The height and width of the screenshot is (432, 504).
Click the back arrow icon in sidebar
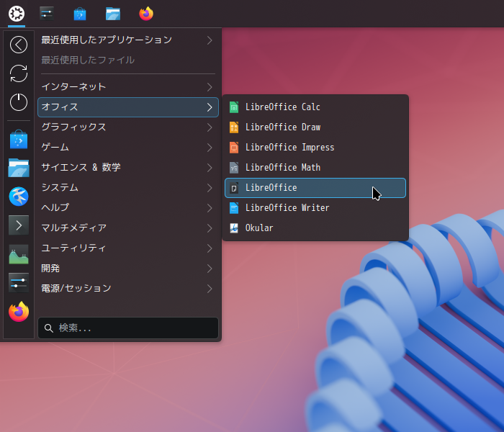(x=19, y=45)
